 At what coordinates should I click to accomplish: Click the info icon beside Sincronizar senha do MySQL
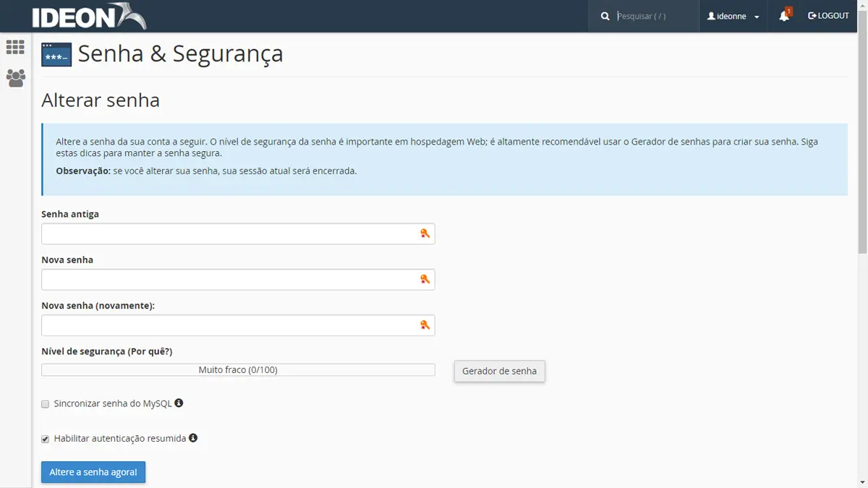pos(179,403)
